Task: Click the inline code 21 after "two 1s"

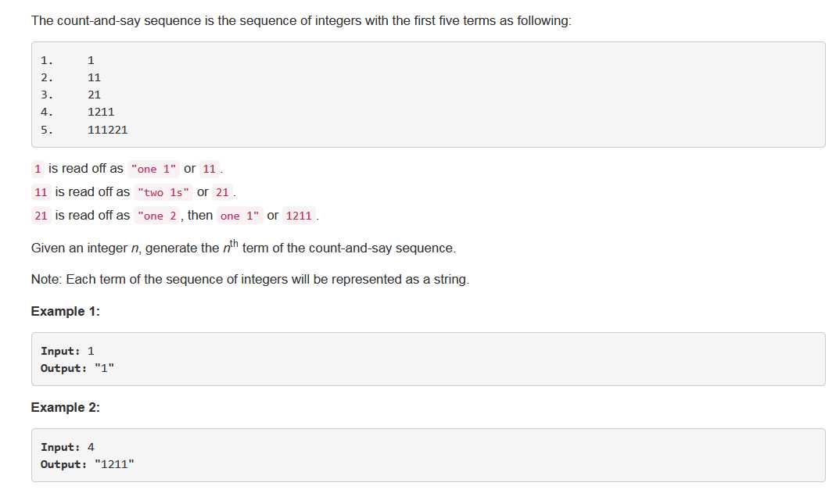Action: coord(222,192)
